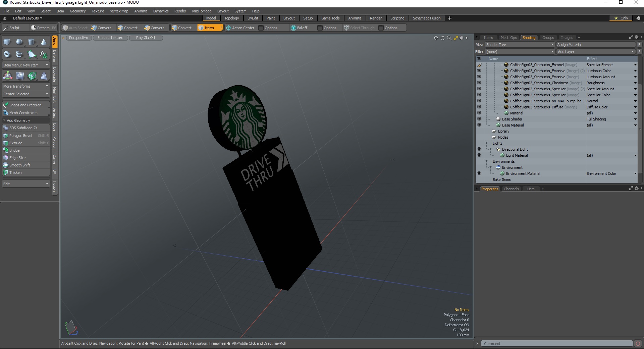
Task: Switch to the Items panel tab
Action: [488, 38]
